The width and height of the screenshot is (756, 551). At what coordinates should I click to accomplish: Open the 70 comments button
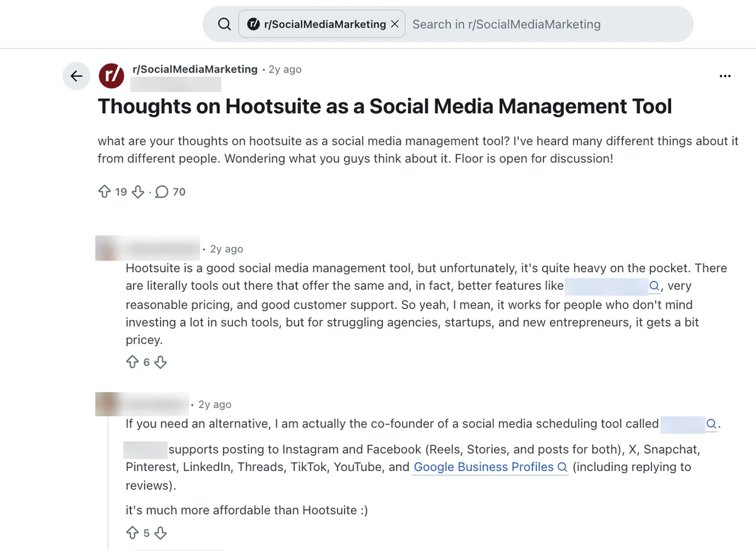[x=170, y=191]
